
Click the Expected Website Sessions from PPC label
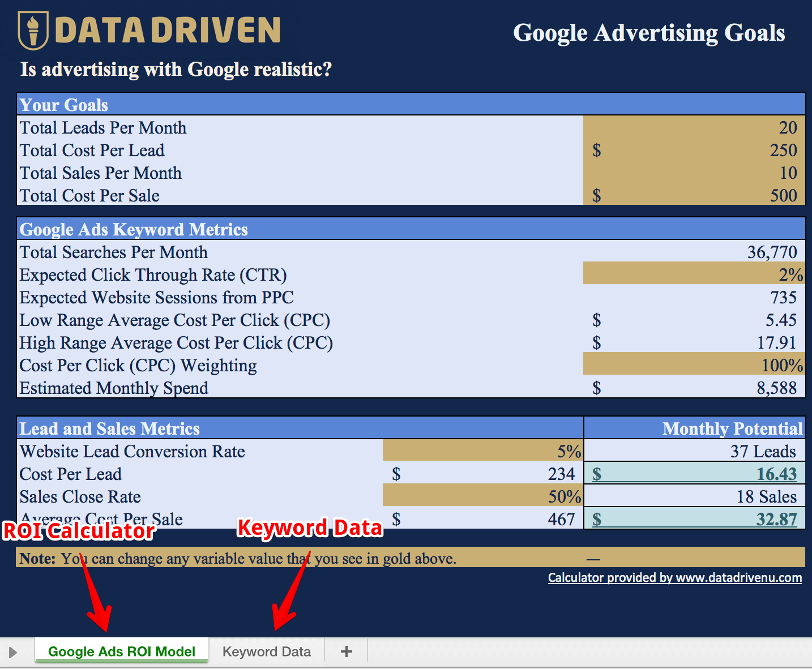157,298
